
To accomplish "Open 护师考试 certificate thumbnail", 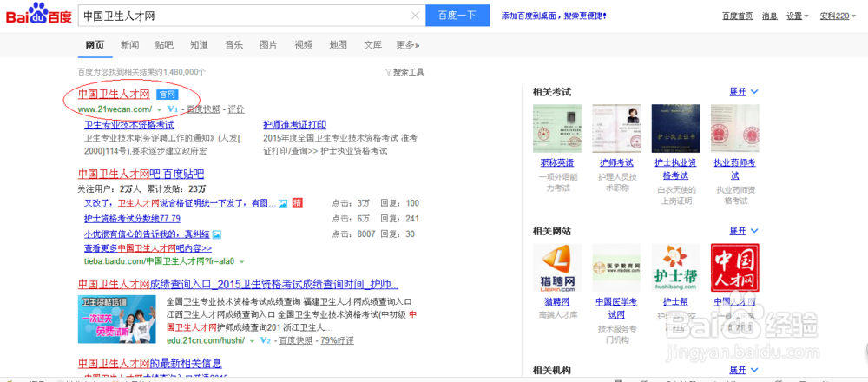I will pos(616,128).
